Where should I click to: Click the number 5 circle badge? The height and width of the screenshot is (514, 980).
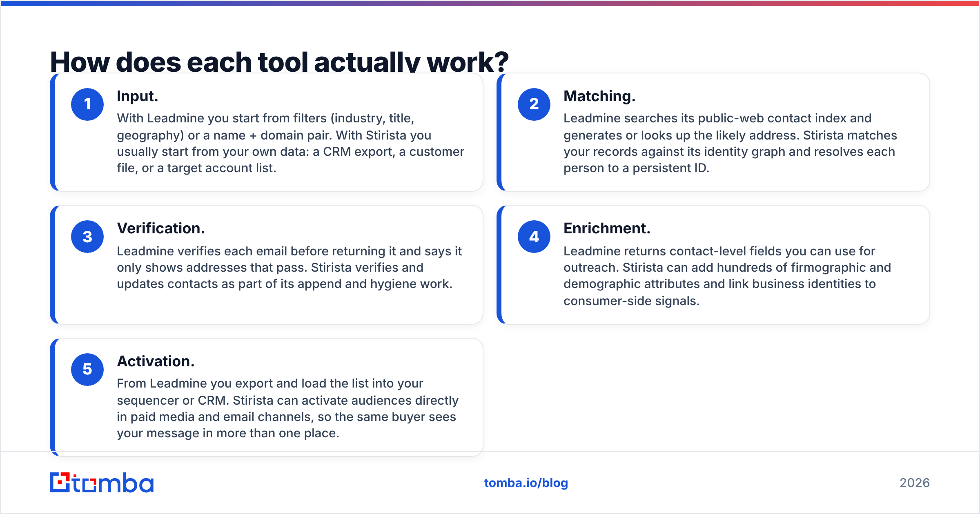point(87,370)
